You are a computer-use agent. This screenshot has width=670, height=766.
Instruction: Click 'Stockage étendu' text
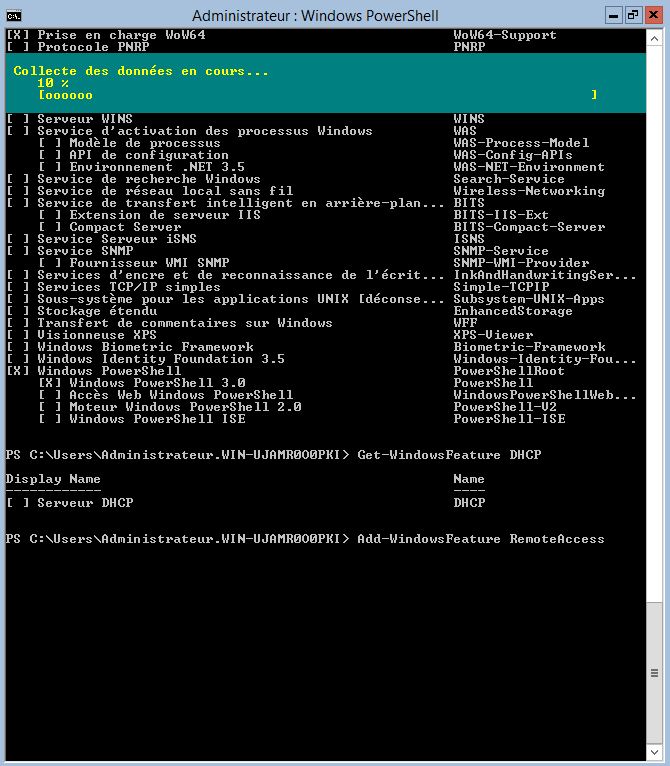[x=97, y=311]
